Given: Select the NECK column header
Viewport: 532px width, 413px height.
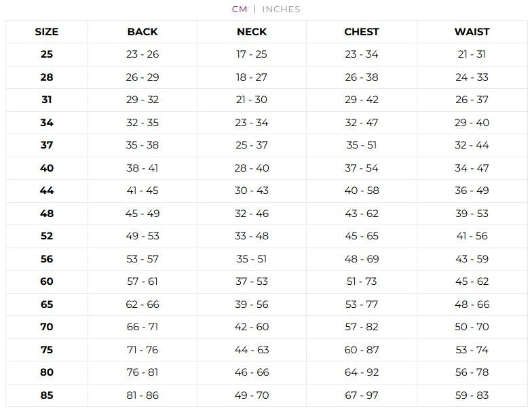Looking at the screenshot, I should click(x=252, y=32).
